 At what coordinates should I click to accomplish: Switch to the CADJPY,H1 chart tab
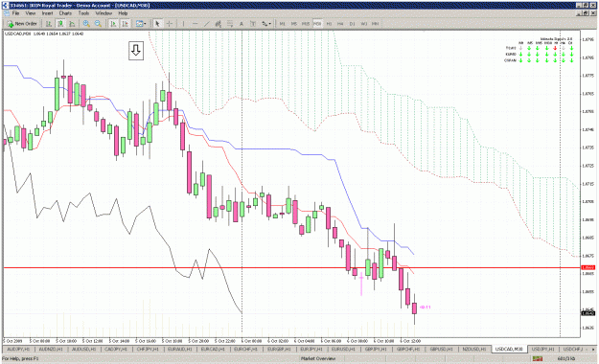[115, 349]
